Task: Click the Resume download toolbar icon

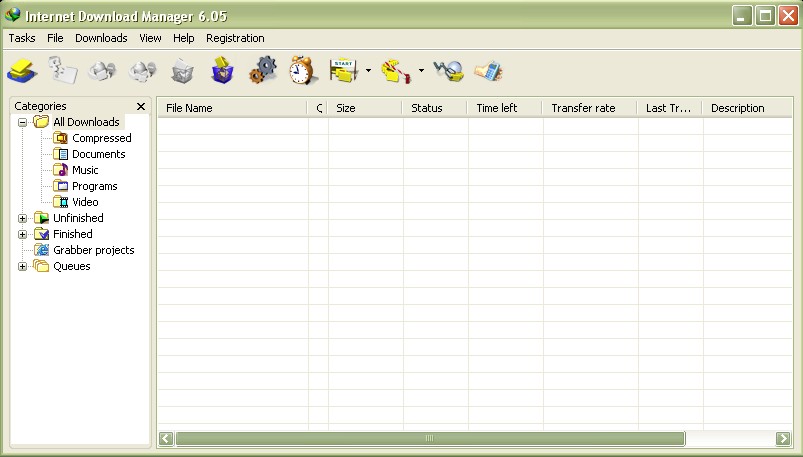Action: point(62,70)
